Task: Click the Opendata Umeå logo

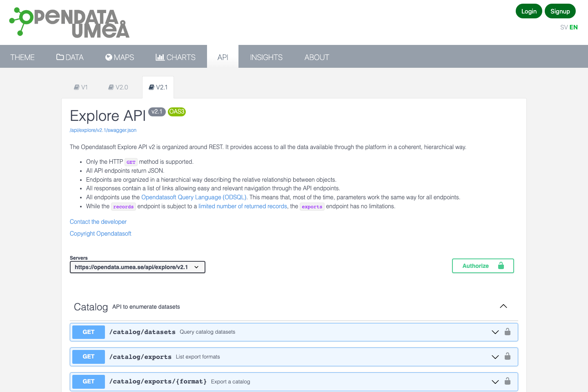Action: click(69, 22)
